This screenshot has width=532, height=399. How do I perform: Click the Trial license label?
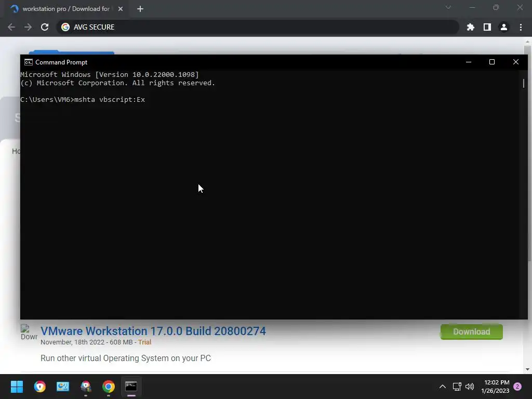144,342
